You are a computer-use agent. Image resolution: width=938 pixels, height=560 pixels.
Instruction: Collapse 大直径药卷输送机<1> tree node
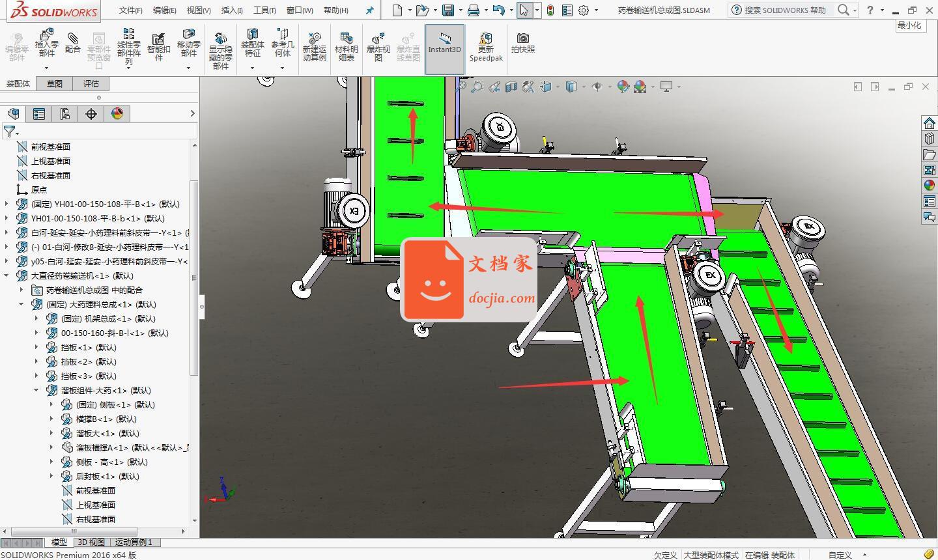[x=7, y=275]
